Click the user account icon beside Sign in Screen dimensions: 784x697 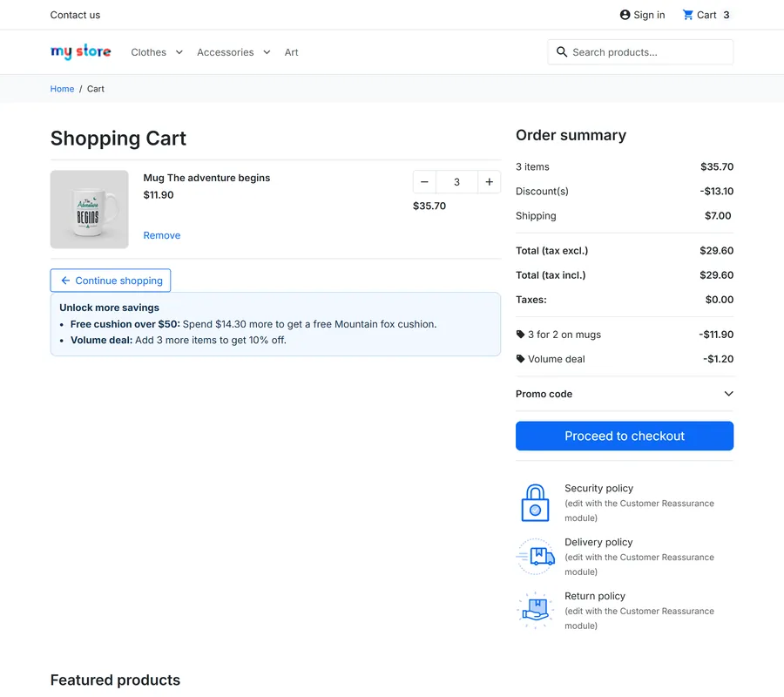625,15
